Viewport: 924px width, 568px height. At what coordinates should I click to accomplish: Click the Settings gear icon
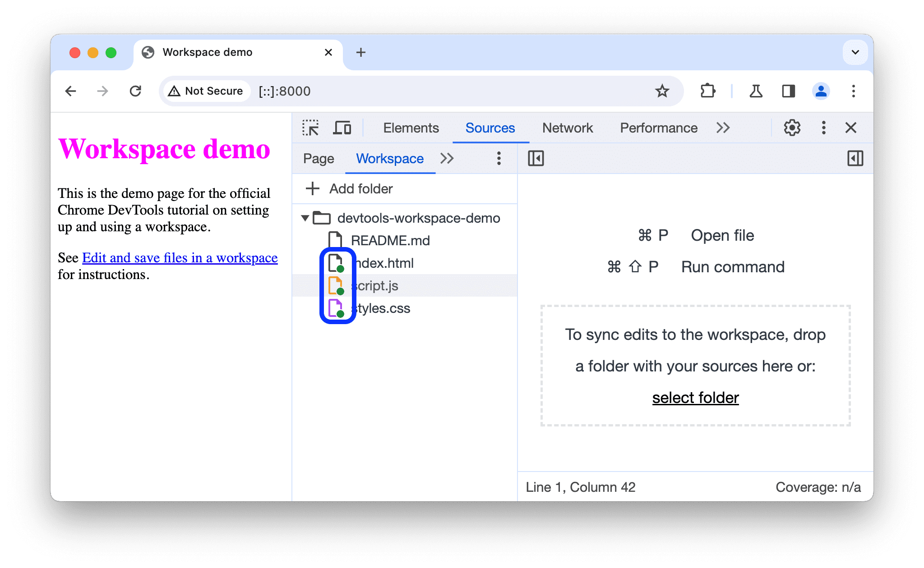pyautogui.click(x=791, y=128)
